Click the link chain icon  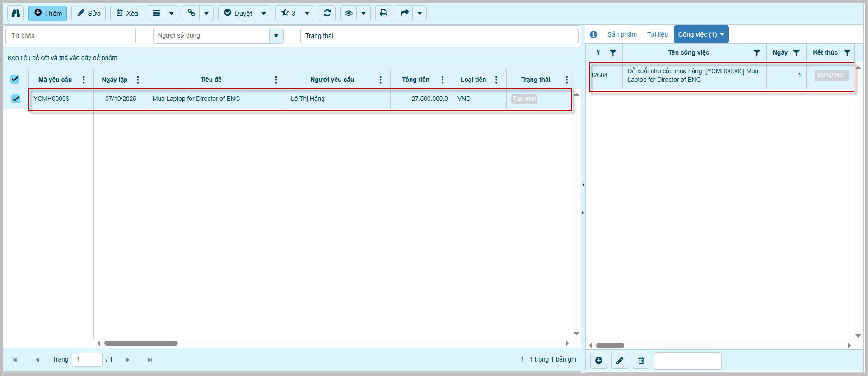coord(191,13)
